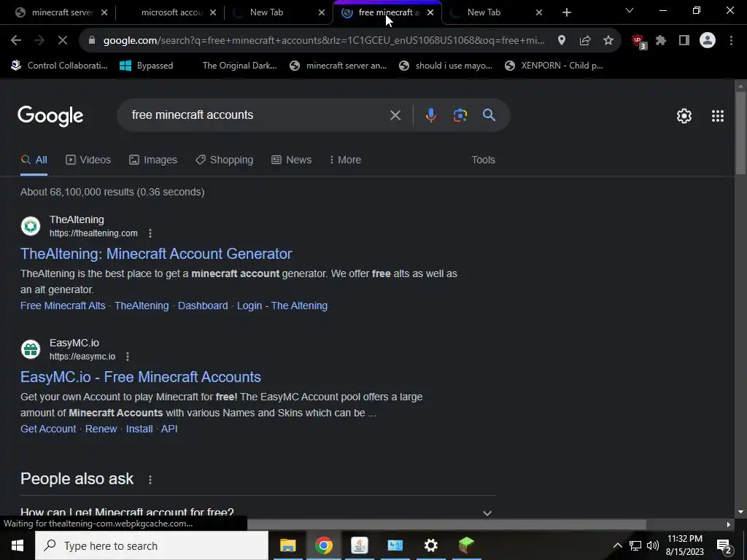Click the Google logo
The height and width of the screenshot is (560, 747).
pos(50,116)
